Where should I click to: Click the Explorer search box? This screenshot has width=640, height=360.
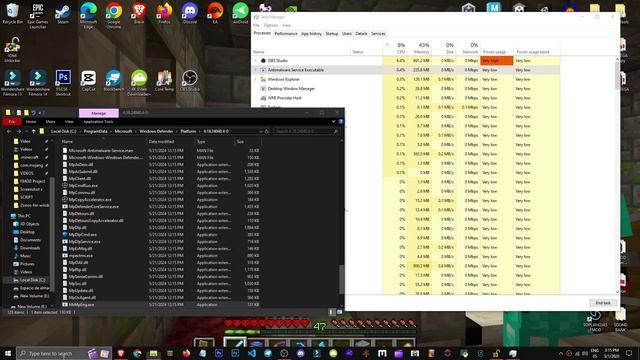coord(307,131)
